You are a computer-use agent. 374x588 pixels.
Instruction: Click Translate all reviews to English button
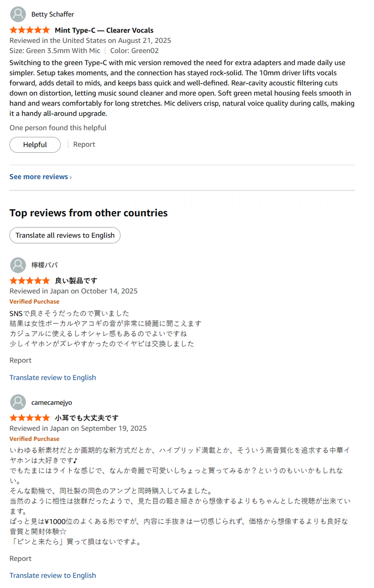pyautogui.click(x=65, y=235)
